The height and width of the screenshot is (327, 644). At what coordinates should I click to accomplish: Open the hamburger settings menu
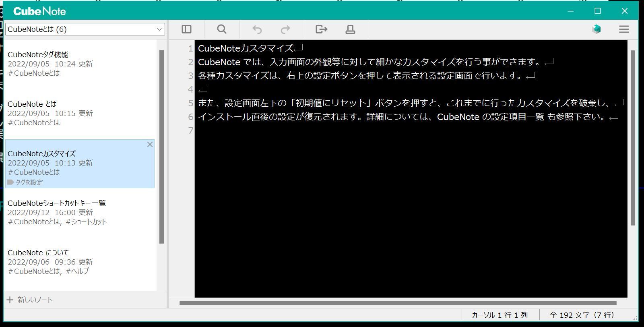click(624, 29)
